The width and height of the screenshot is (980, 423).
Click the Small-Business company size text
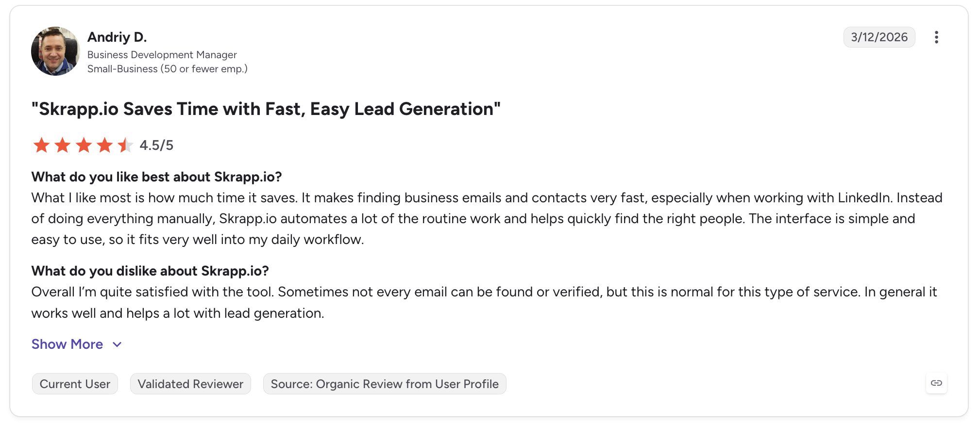coord(168,69)
